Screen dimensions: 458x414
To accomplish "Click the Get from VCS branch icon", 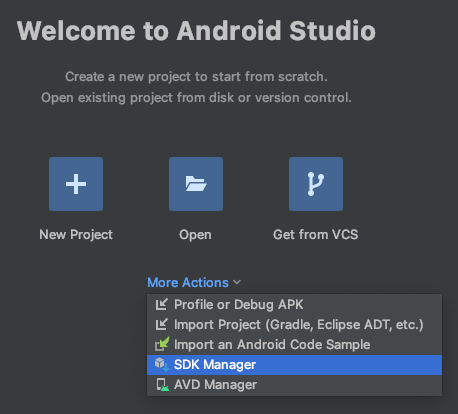I will (316, 184).
